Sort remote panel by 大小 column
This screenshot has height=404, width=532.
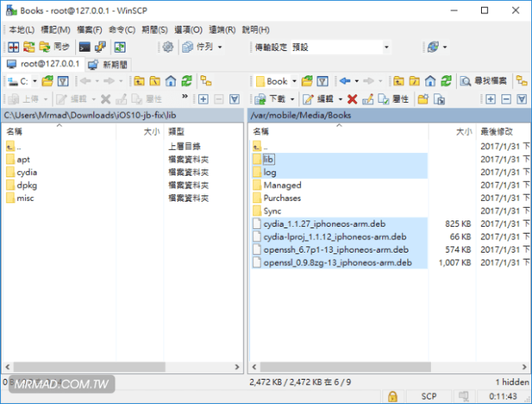point(452,132)
